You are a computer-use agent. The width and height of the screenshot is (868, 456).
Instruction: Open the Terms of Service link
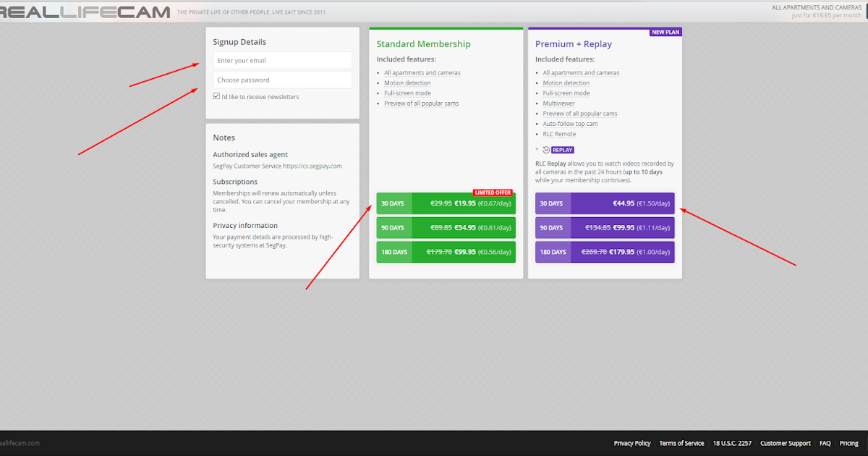click(681, 443)
